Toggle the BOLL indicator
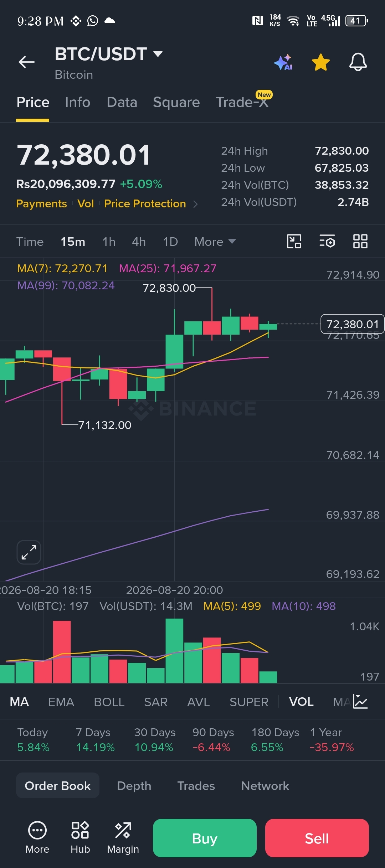385x868 pixels. coord(109,702)
